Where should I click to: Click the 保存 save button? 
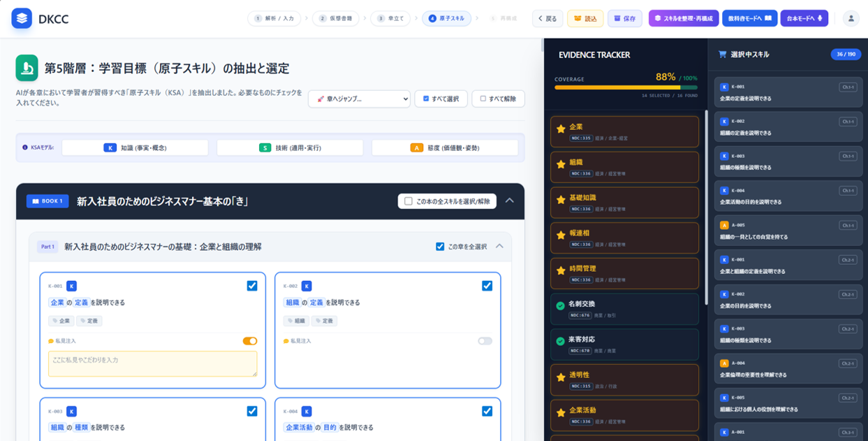coord(624,18)
